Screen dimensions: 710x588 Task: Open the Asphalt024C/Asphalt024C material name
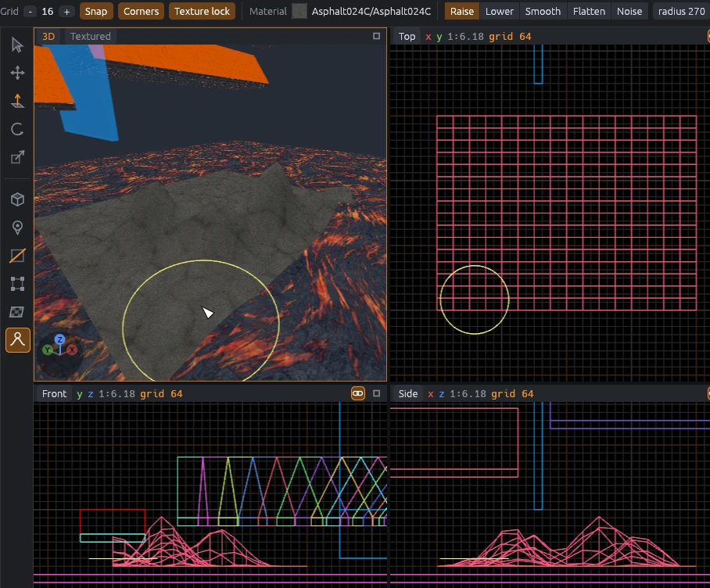[x=371, y=11]
